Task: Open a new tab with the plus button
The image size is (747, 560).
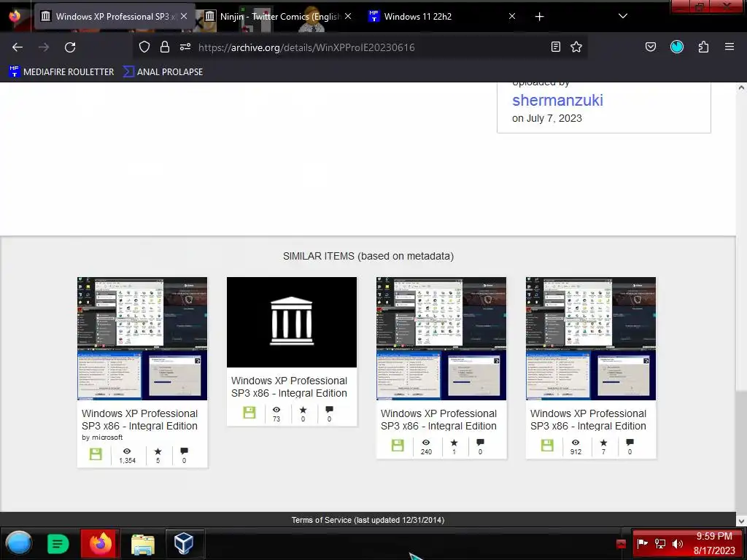Action: pyautogui.click(x=539, y=17)
